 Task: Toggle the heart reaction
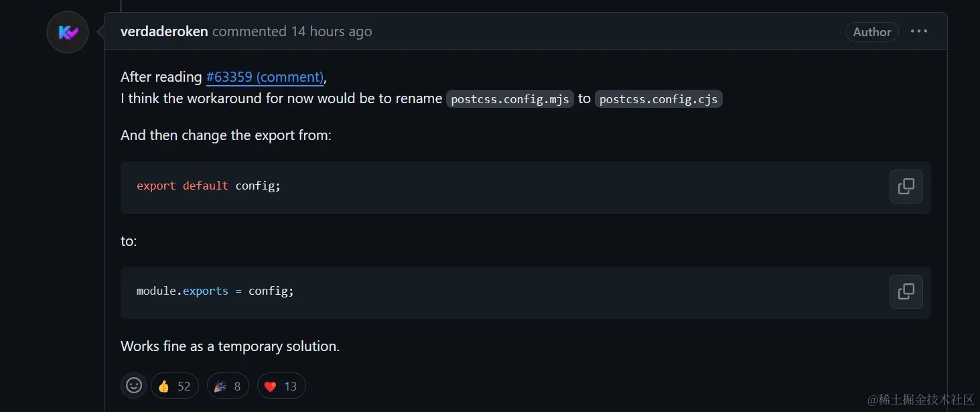(x=281, y=386)
